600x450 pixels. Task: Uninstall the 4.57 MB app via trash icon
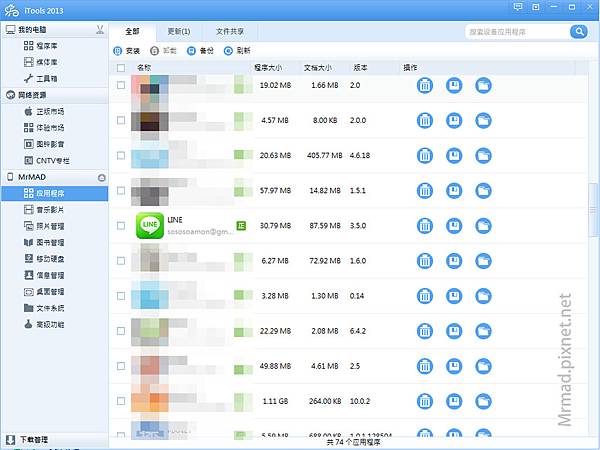point(424,121)
